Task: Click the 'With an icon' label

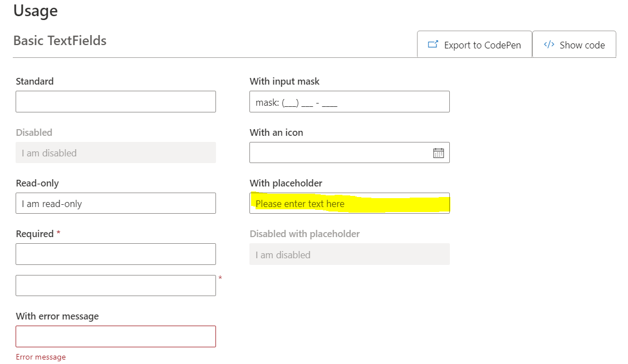Action: point(276,132)
